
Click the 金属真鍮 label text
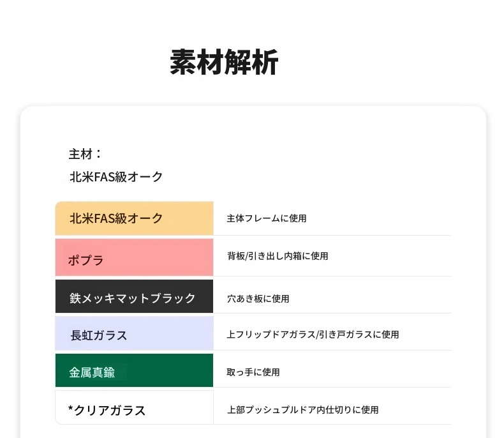pos(92,373)
